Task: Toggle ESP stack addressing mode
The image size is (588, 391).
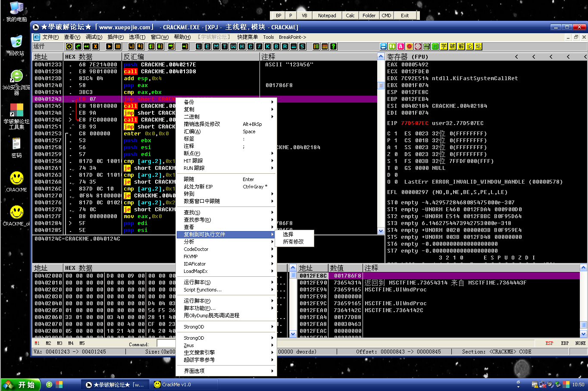Action: (549, 343)
